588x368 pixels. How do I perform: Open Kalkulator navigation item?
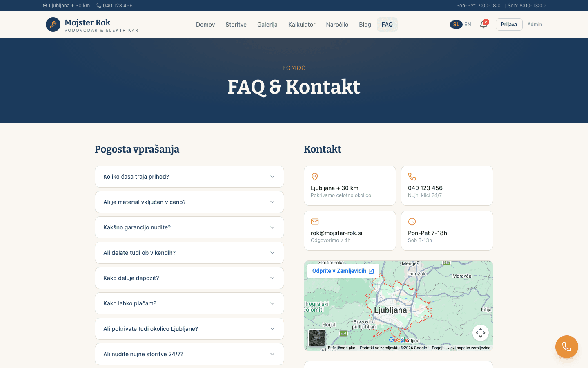tap(302, 25)
